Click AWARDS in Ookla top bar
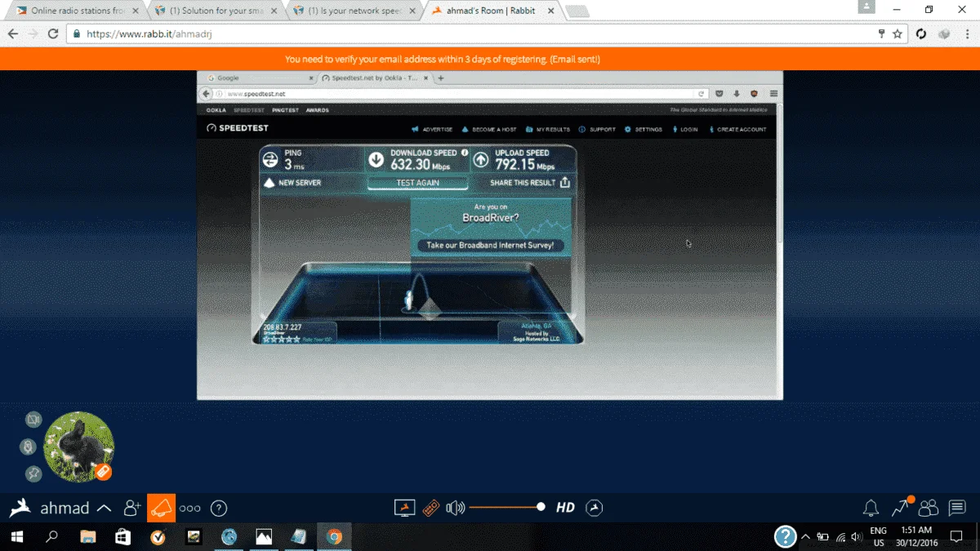This screenshot has width=980, height=551. point(318,110)
